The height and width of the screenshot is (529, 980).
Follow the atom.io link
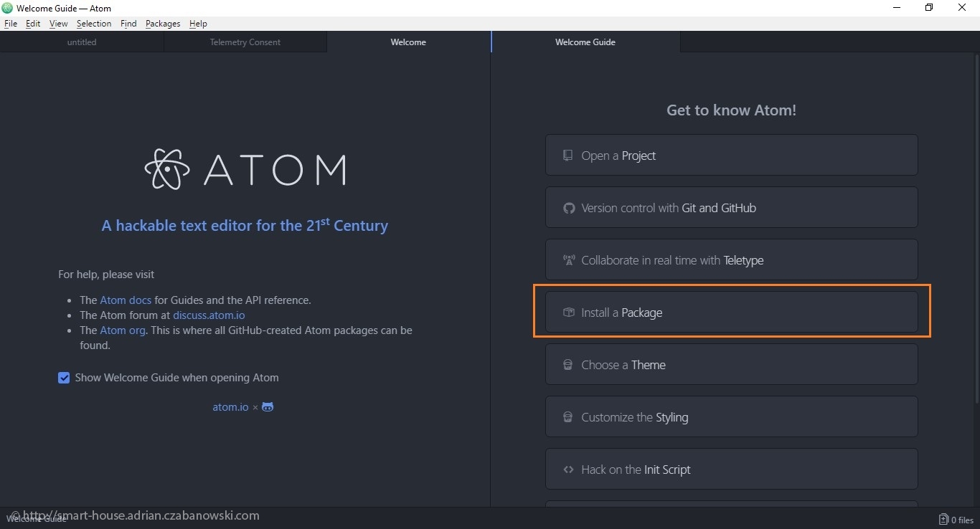coord(230,407)
